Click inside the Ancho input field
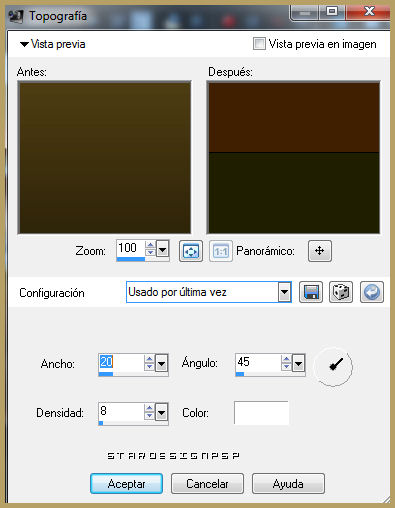395x508 pixels. pyautogui.click(x=121, y=363)
